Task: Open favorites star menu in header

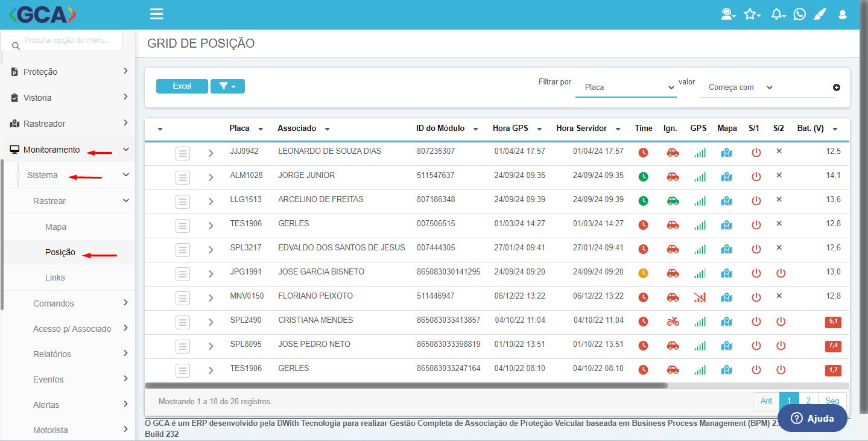Action: point(752,14)
